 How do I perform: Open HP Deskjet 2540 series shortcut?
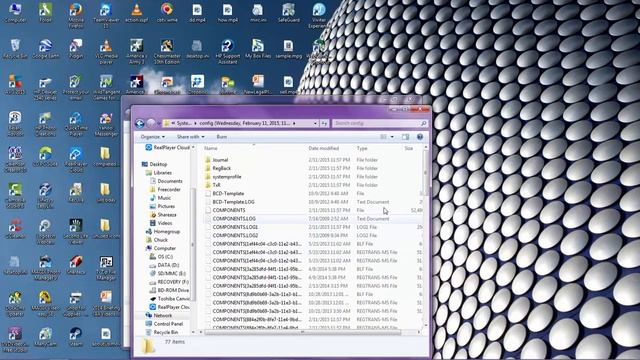tap(45, 87)
